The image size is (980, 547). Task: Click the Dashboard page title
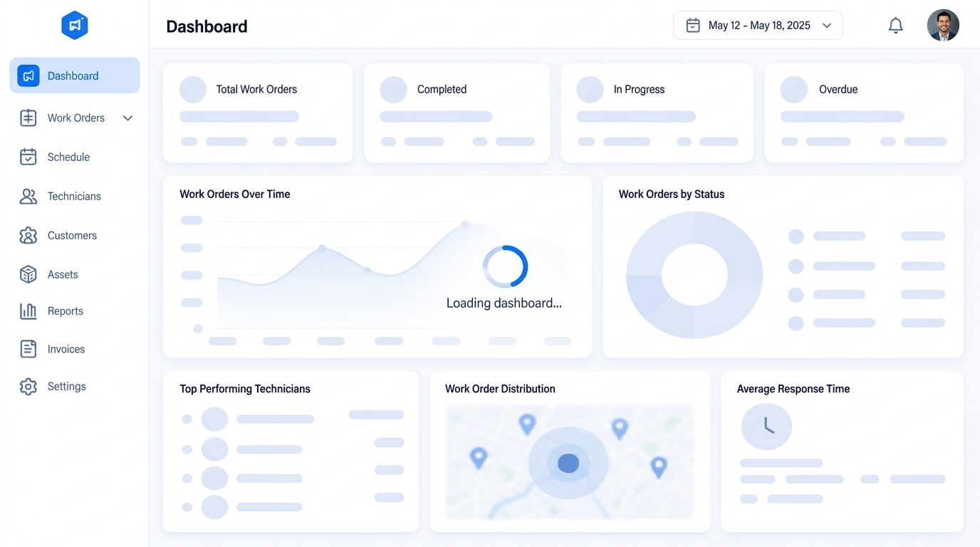pyautogui.click(x=207, y=26)
